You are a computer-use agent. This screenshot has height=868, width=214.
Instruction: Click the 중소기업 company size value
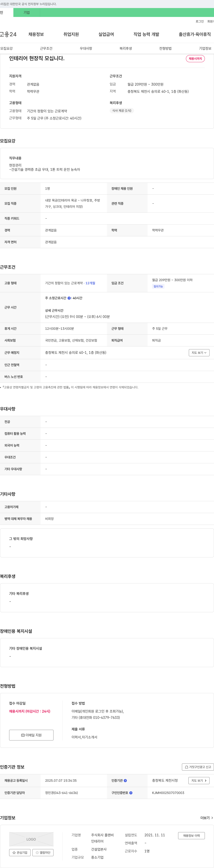[97, 857]
